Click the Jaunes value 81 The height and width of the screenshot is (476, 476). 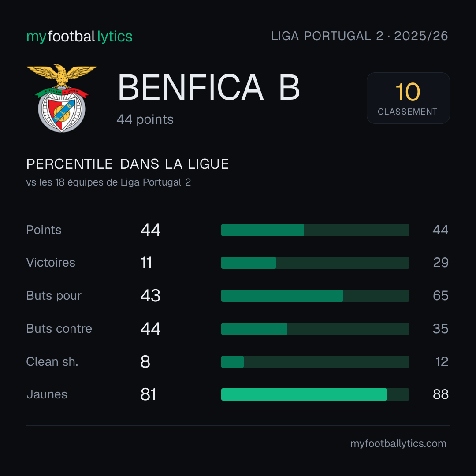[148, 394]
